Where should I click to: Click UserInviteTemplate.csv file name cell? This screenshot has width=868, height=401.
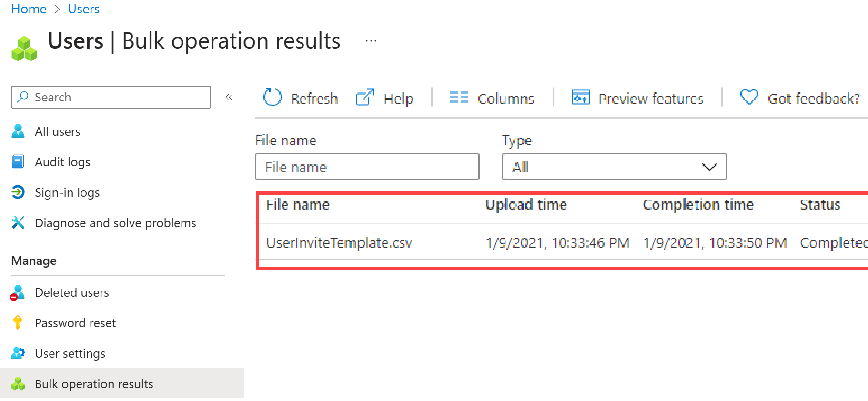[339, 242]
